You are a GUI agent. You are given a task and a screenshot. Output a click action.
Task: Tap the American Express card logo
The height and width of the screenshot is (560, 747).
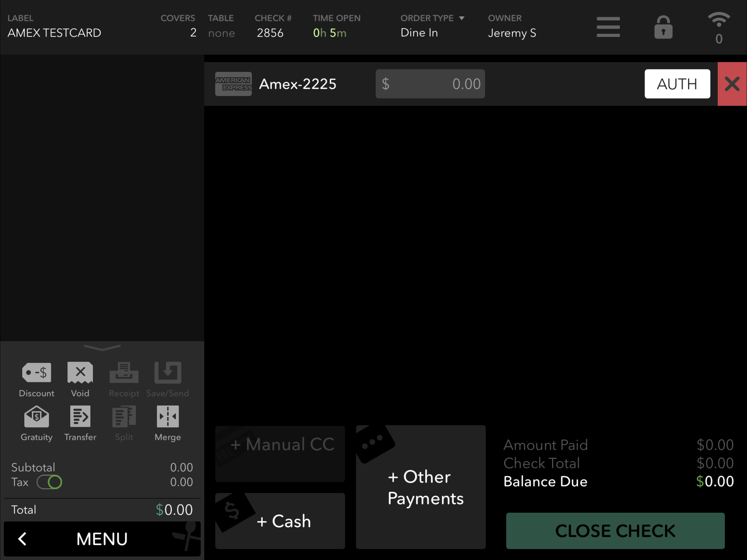[x=233, y=84]
